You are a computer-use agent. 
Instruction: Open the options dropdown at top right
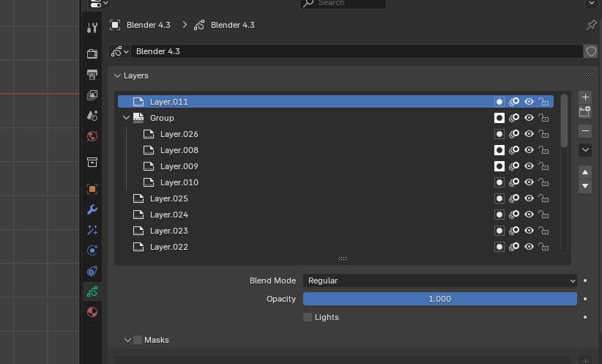point(591,4)
